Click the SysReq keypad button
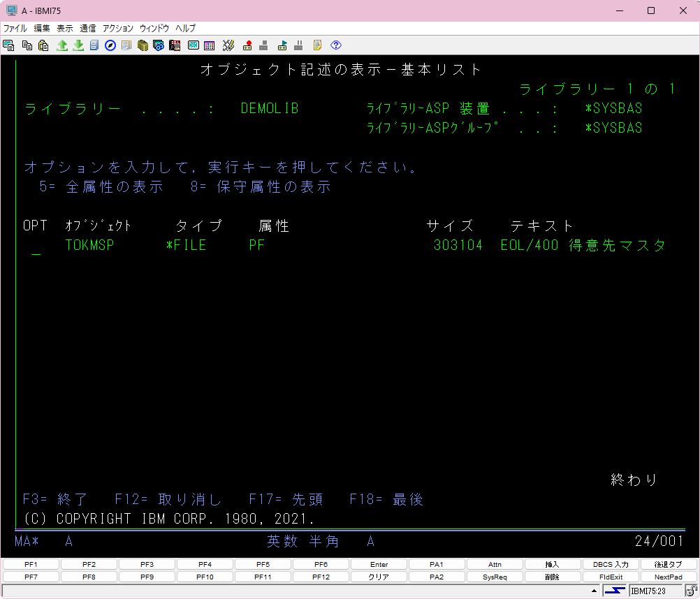Viewport: 700px width, 599px height. [x=495, y=577]
